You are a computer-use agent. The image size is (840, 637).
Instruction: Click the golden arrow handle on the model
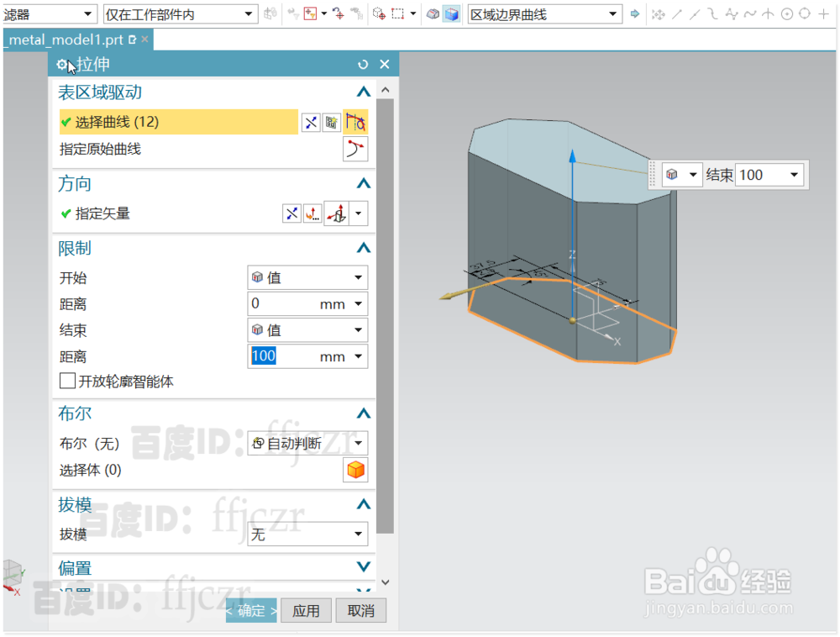[449, 295]
